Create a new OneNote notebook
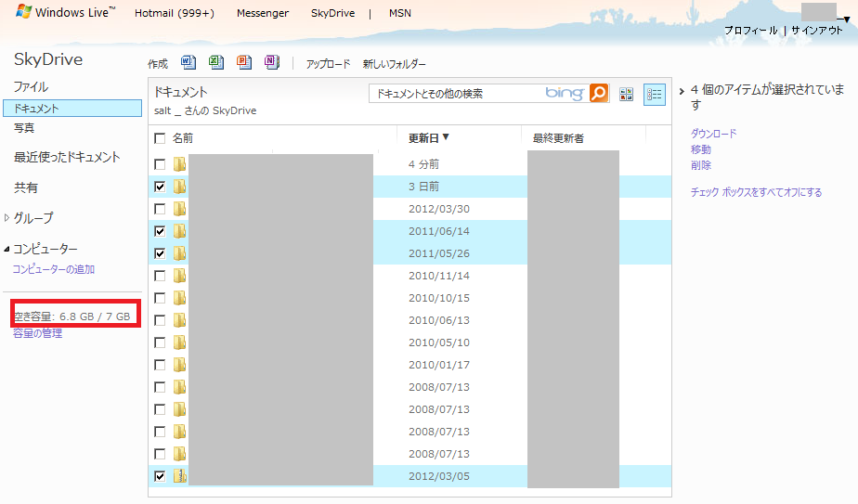Image resolution: width=858 pixels, height=504 pixels. 271,63
